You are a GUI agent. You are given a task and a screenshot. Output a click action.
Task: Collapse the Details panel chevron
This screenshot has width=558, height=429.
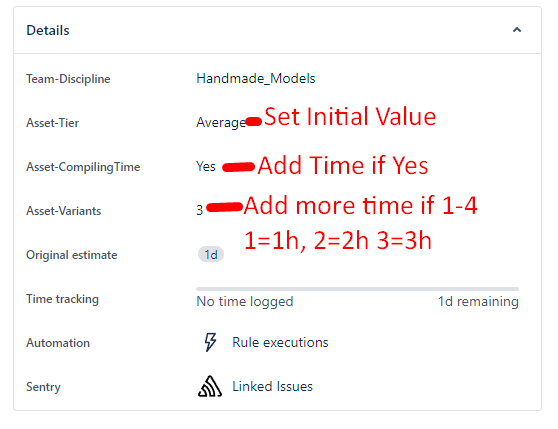[x=517, y=30]
